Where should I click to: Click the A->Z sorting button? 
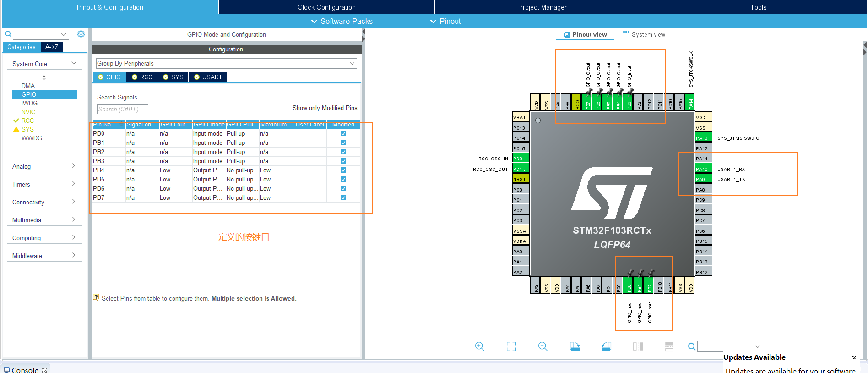pyautogui.click(x=52, y=47)
